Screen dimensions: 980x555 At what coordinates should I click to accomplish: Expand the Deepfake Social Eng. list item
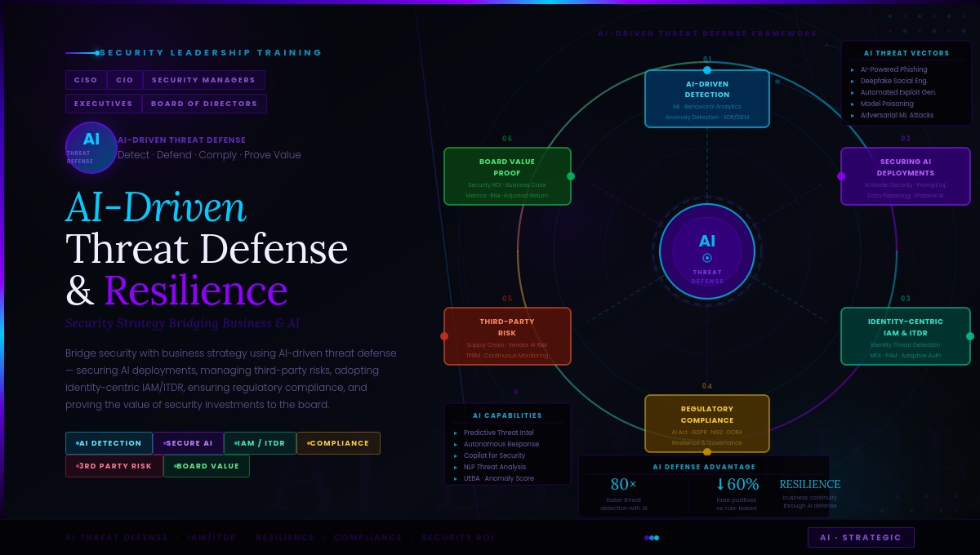coord(893,81)
